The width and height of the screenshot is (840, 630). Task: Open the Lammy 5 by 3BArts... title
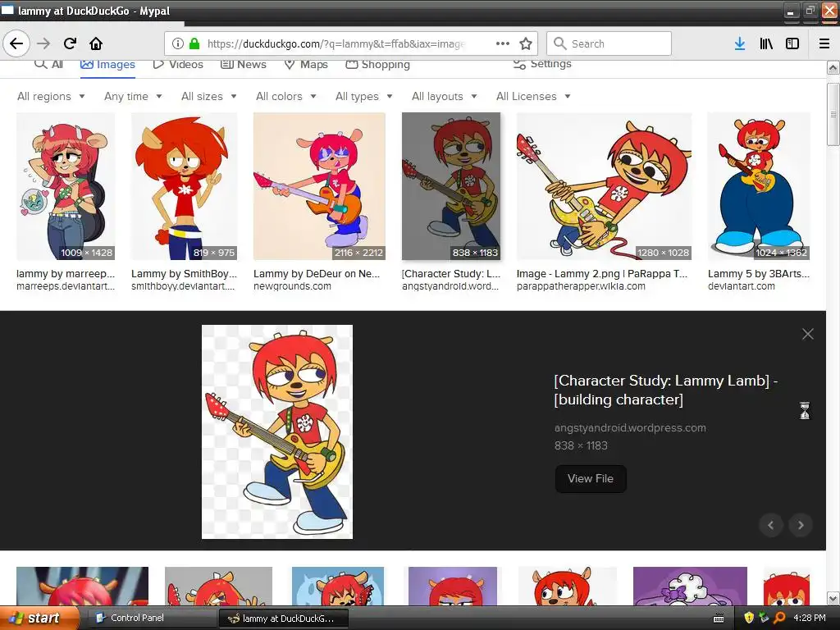pos(759,274)
